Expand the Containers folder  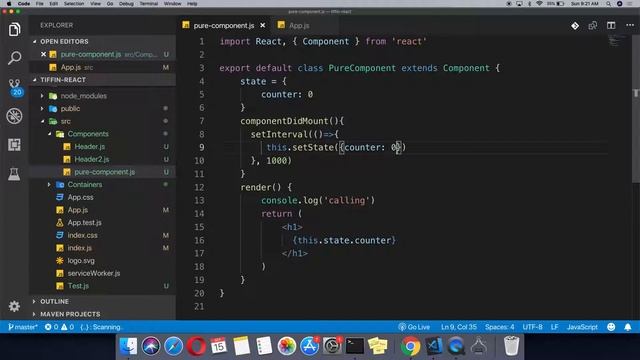[49, 184]
